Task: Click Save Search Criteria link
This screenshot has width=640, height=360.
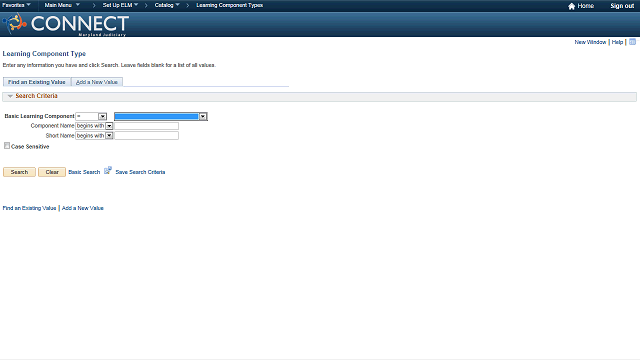Action: pos(140,172)
